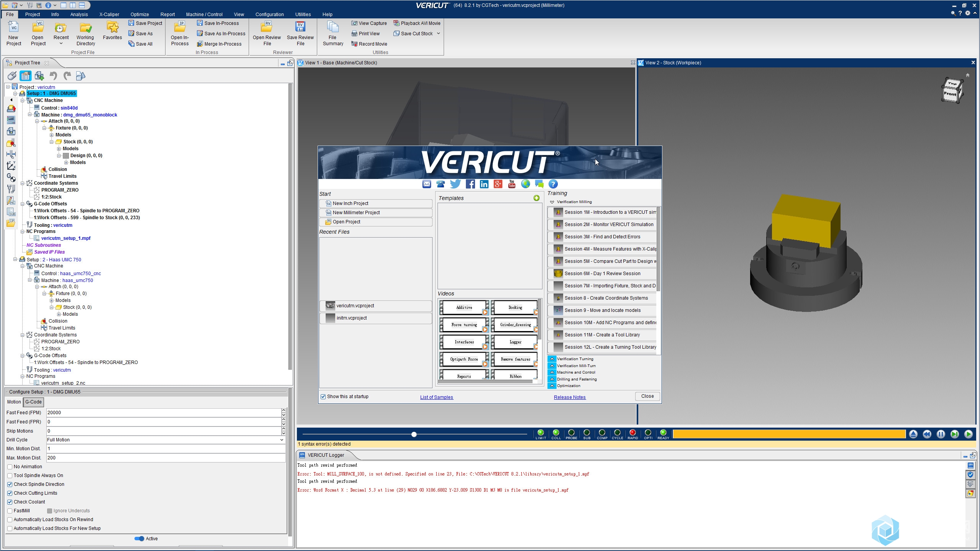This screenshot has width=980, height=551.
Task: Open the Optimize ribbon tab
Action: (x=139, y=15)
